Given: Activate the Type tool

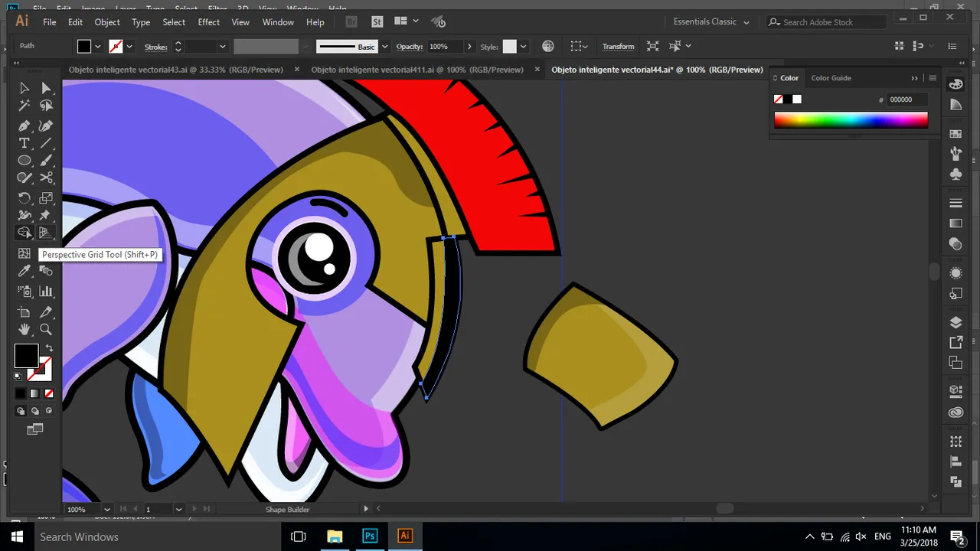Looking at the screenshot, I should tap(24, 143).
